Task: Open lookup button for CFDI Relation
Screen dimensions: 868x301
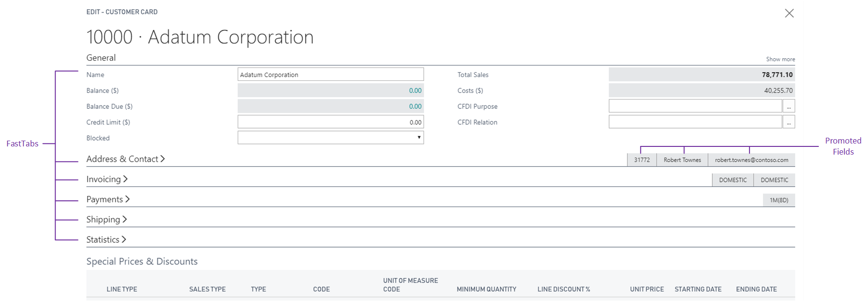Action: (788, 122)
